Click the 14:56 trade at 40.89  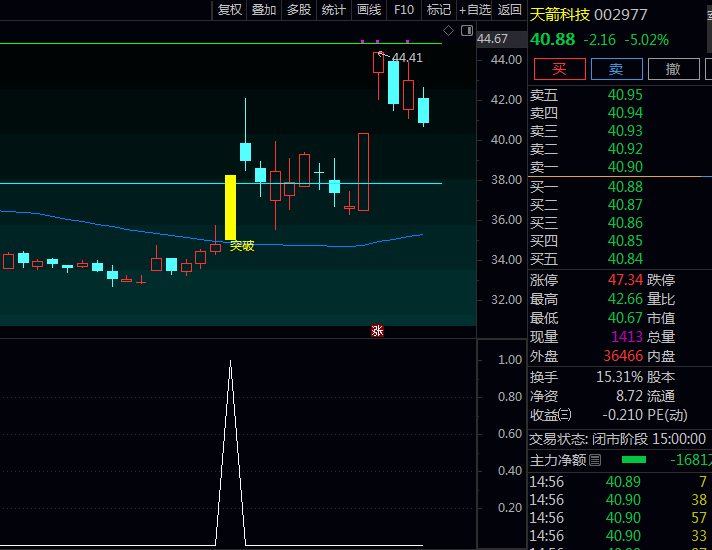618,481
